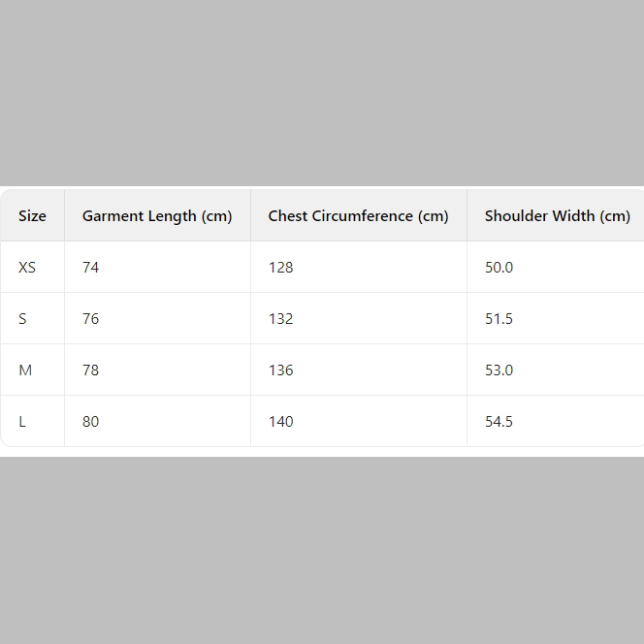Image resolution: width=644 pixels, height=644 pixels.
Task: Select the L size cell
Action: pos(22,422)
